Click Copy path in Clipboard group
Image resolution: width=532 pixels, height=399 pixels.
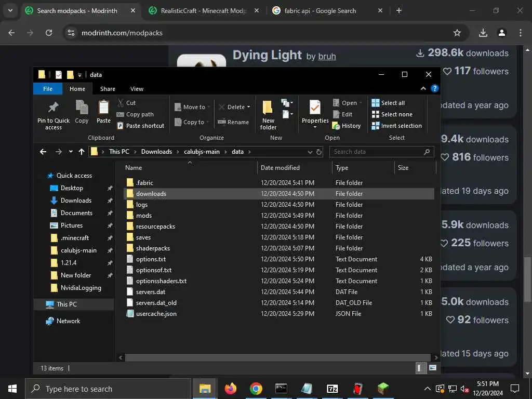point(135,114)
